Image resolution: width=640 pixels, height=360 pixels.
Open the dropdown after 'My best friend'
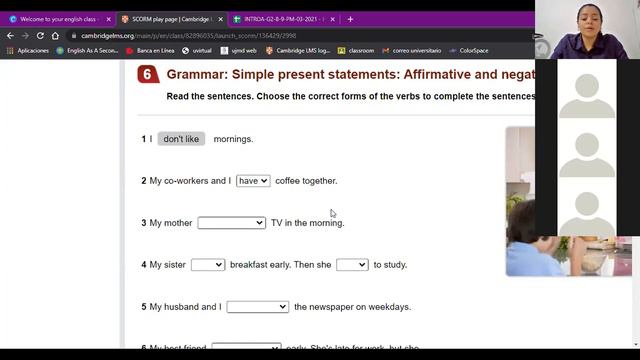tap(247, 346)
